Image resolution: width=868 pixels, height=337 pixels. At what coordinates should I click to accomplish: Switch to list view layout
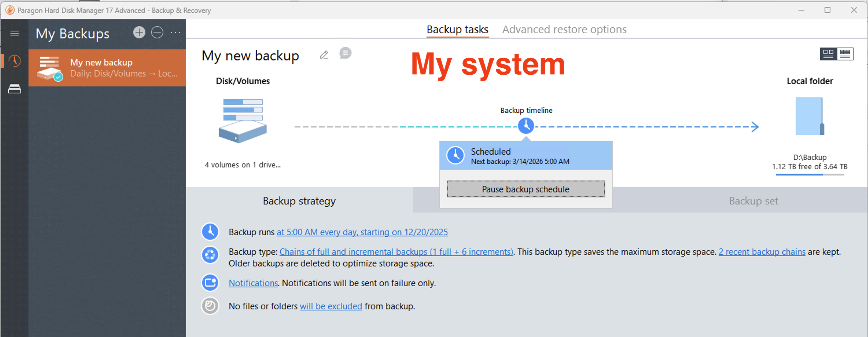coord(845,54)
